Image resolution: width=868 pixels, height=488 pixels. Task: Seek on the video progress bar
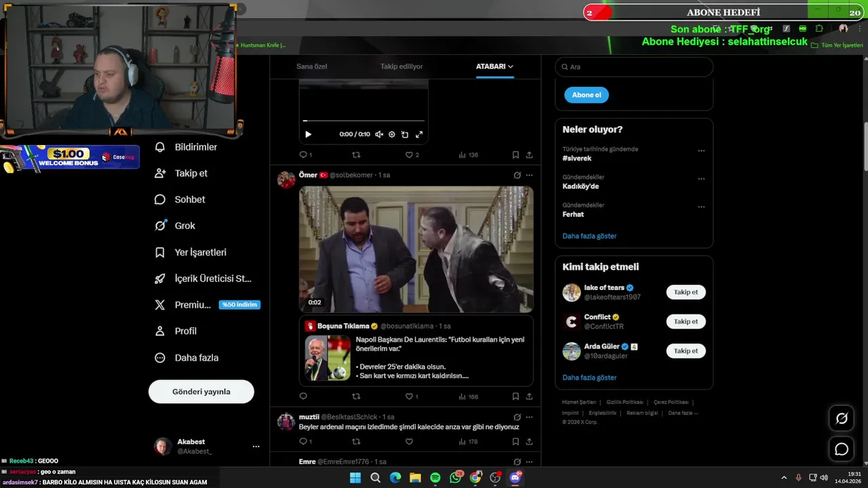point(363,121)
